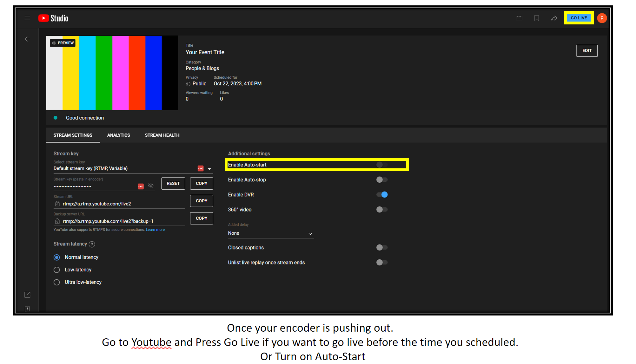Copy the Stream URL
Viewport: 636px width, 364px height.
[202, 201]
